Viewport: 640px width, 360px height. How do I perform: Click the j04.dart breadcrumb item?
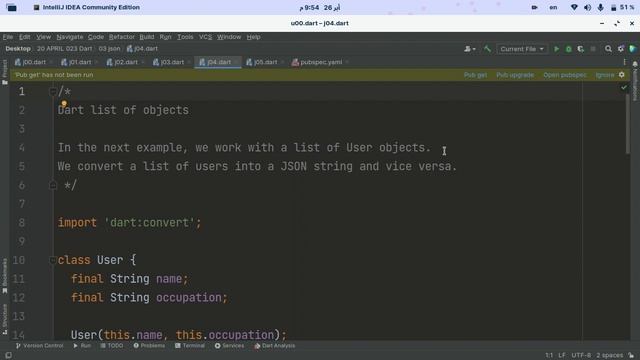[x=142, y=49]
